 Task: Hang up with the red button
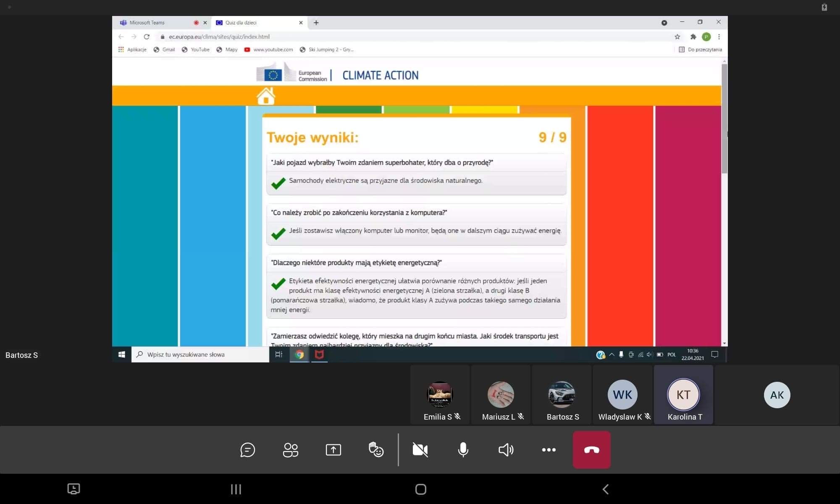coord(591,450)
